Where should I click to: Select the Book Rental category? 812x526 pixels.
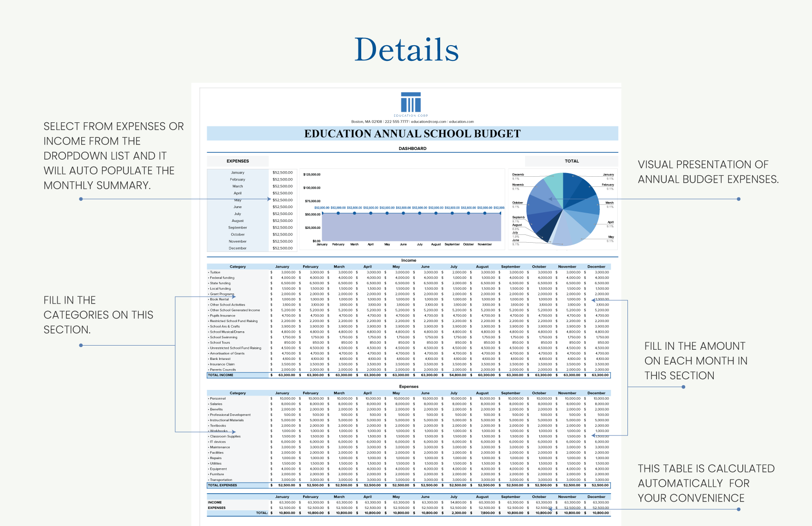coord(218,299)
